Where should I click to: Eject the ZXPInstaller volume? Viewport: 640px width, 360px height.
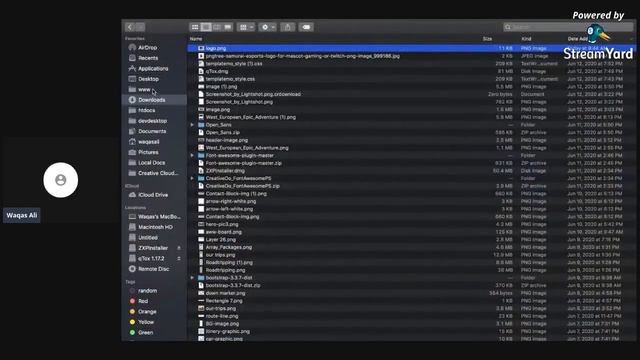179,248
